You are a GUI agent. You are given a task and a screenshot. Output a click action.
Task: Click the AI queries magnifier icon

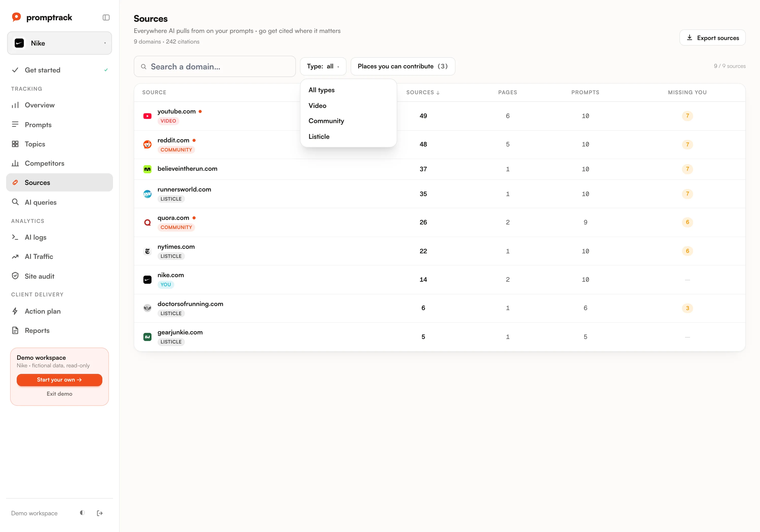pos(15,202)
